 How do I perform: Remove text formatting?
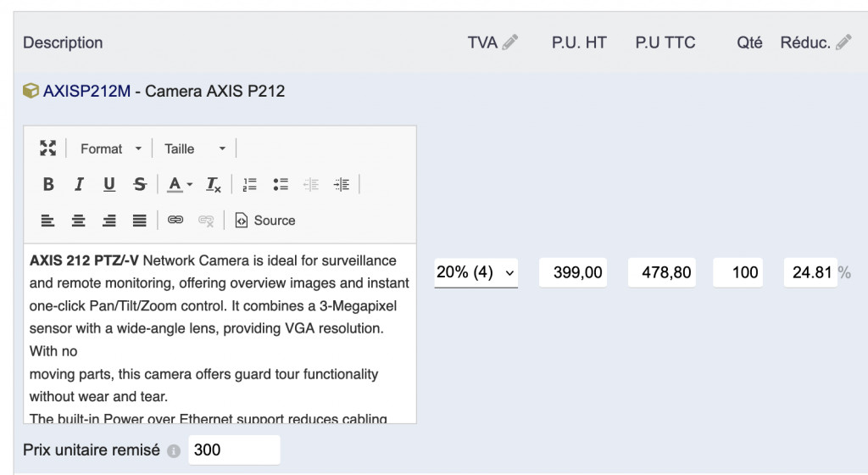pyautogui.click(x=214, y=184)
